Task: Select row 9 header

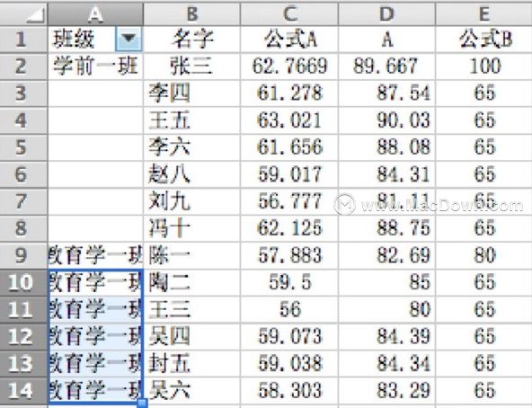Action: pyautogui.click(x=23, y=255)
